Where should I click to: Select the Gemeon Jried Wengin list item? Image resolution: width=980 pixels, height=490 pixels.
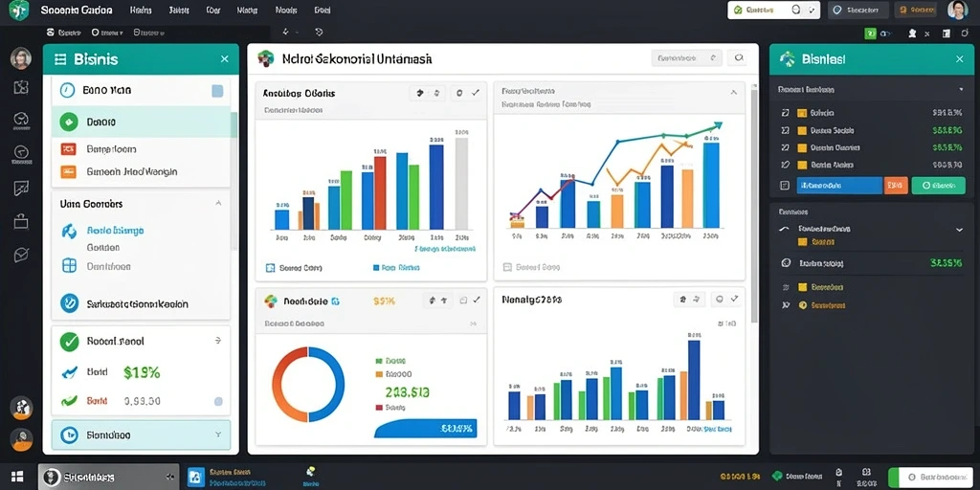[131, 171]
